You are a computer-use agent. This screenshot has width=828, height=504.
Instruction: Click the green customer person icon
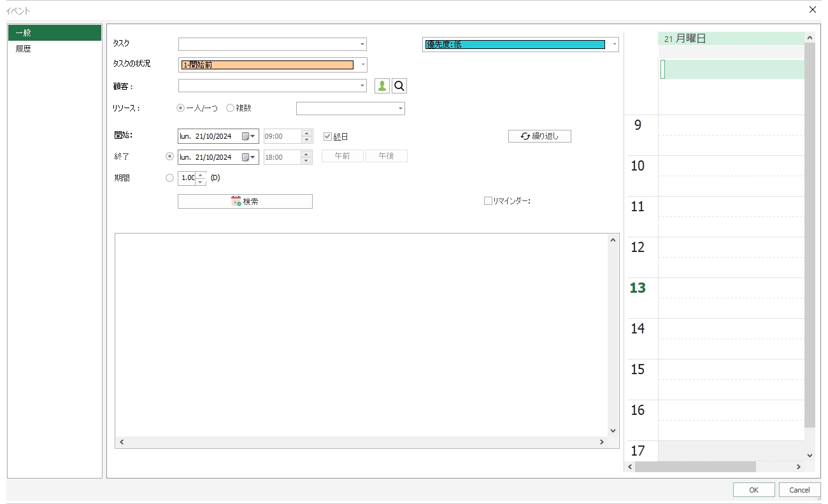pyautogui.click(x=382, y=86)
